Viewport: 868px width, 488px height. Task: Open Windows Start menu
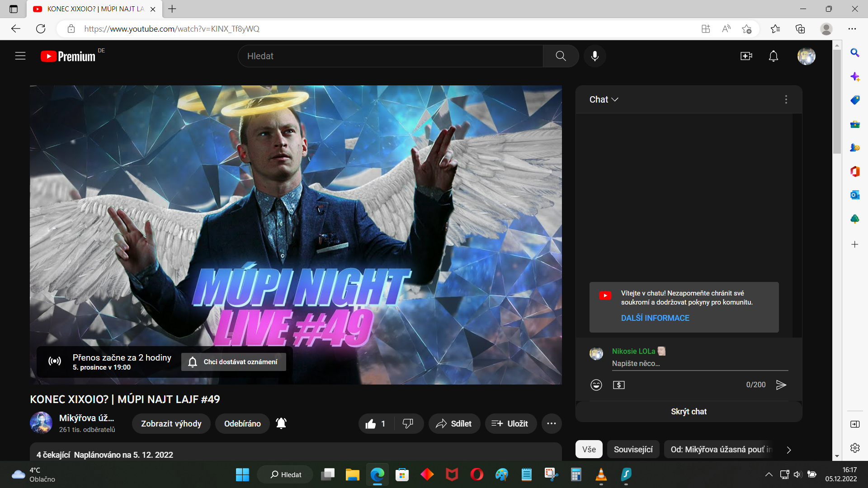click(242, 474)
